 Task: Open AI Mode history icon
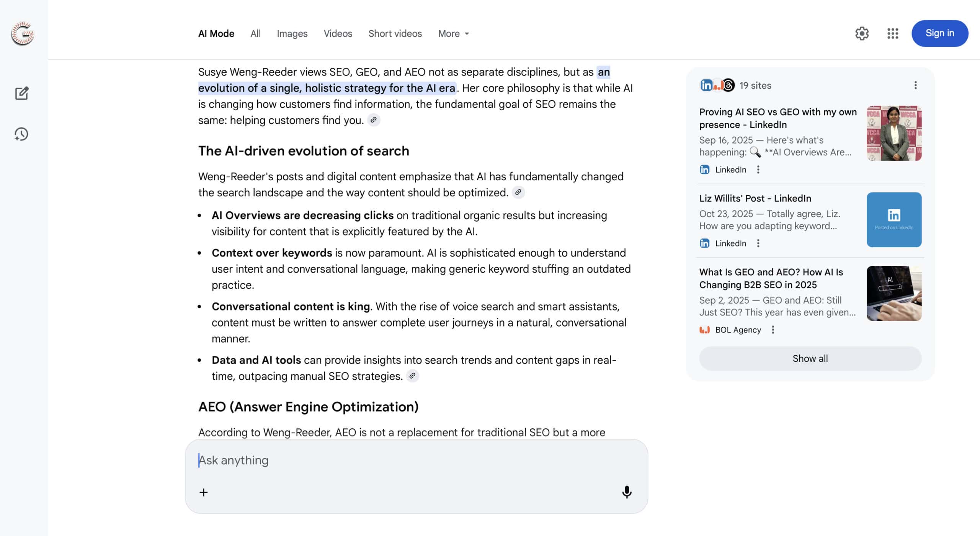tap(21, 134)
